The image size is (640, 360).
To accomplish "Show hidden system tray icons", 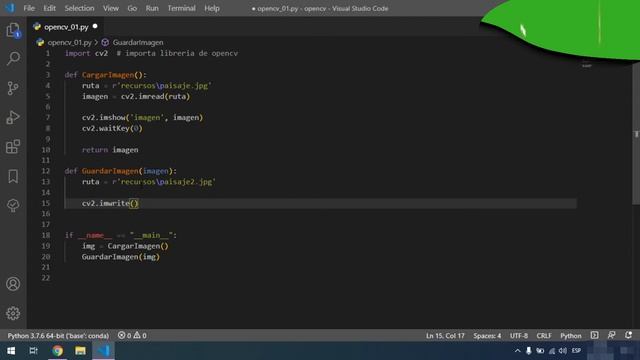I will pyautogui.click(x=518, y=351).
